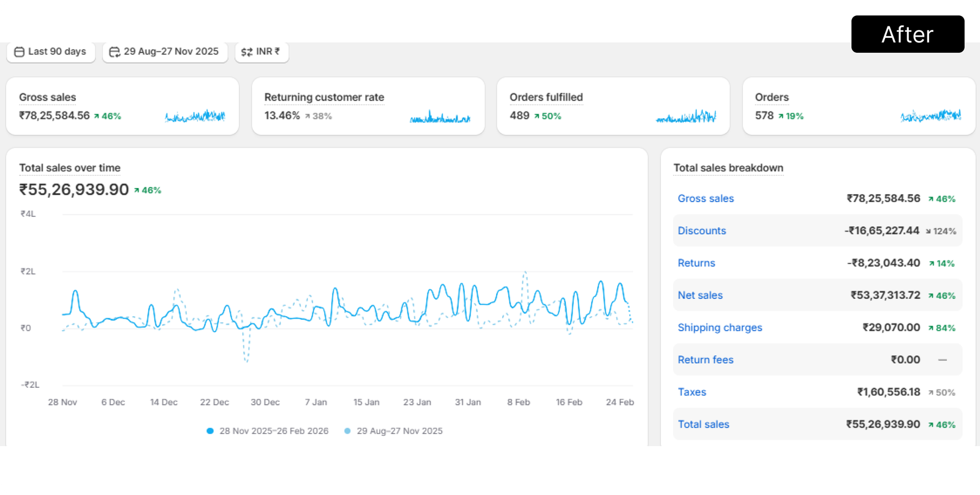
Task: Click the dark blue legend dot for current period
Action: [210, 431]
